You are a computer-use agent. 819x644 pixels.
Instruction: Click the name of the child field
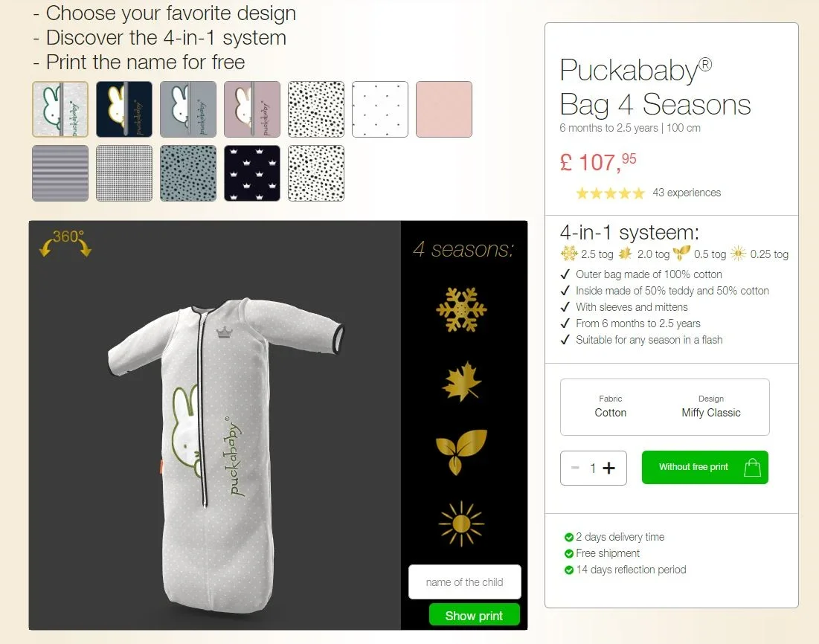464,582
